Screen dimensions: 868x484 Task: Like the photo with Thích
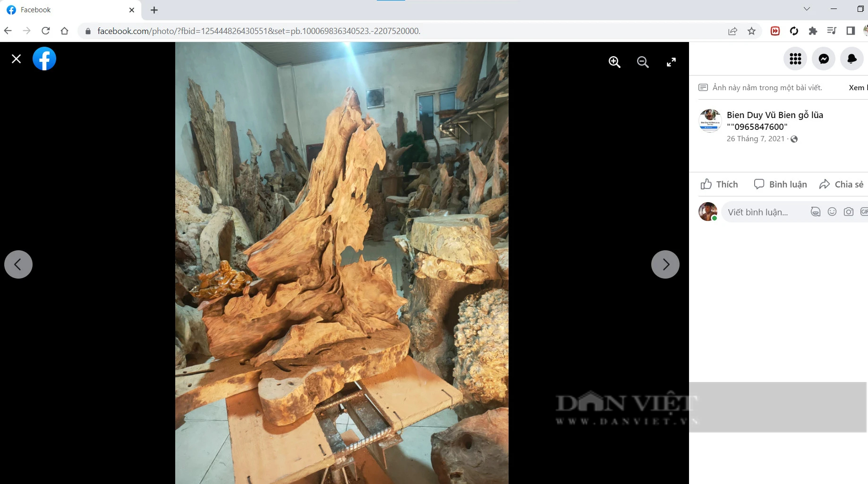719,185
